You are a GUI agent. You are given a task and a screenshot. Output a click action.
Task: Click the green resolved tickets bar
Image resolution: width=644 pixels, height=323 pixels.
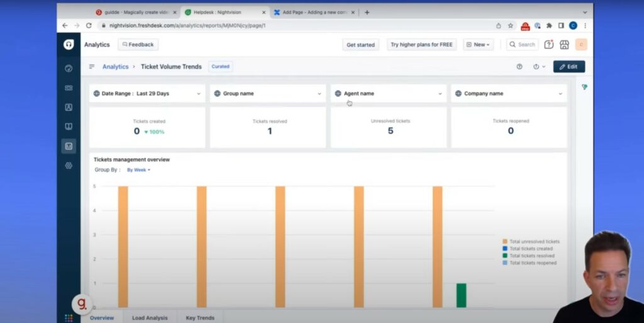tap(461, 295)
